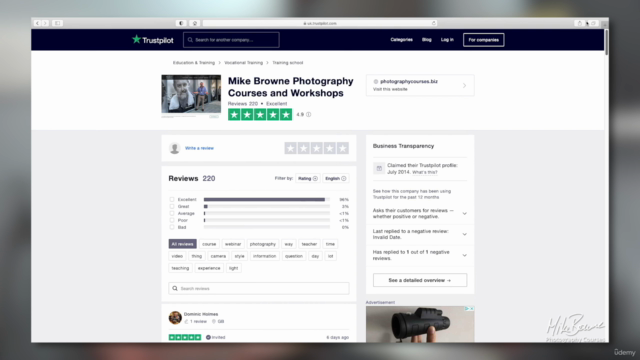Click Dominic Holmes reviewer name

(x=201, y=314)
